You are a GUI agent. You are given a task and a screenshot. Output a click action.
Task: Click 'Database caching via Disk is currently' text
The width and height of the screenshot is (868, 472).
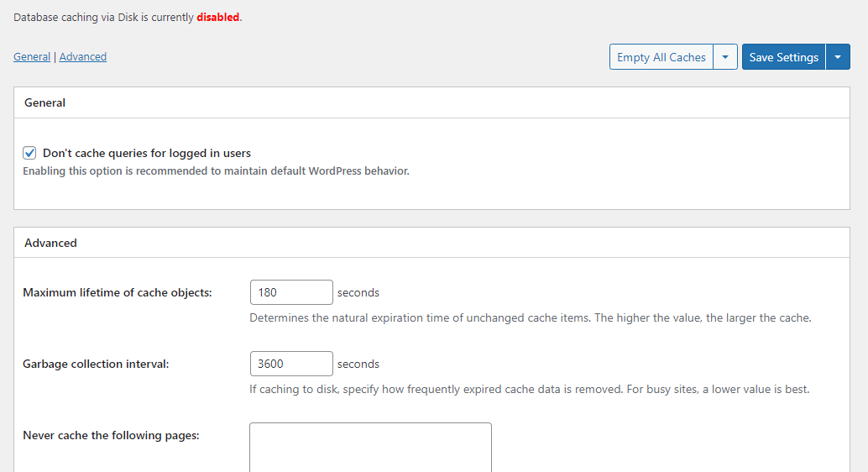[103, 17]
